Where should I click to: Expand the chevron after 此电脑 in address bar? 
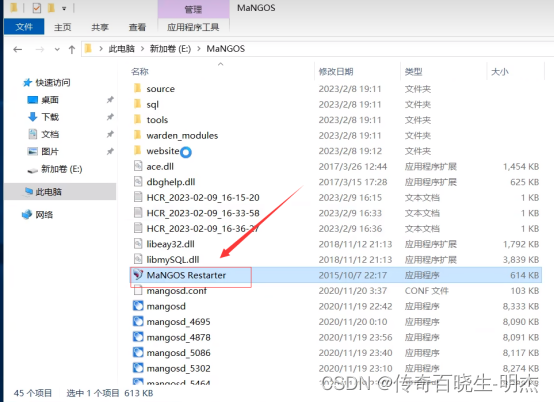tap(142, 49)
